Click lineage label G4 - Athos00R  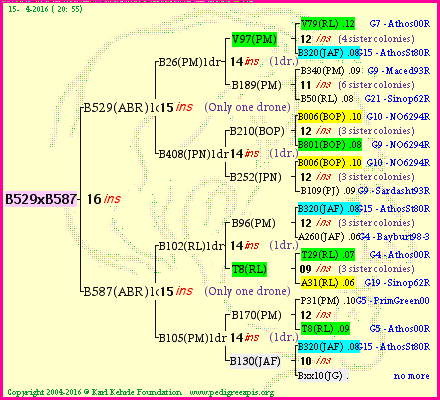[400, 255]
